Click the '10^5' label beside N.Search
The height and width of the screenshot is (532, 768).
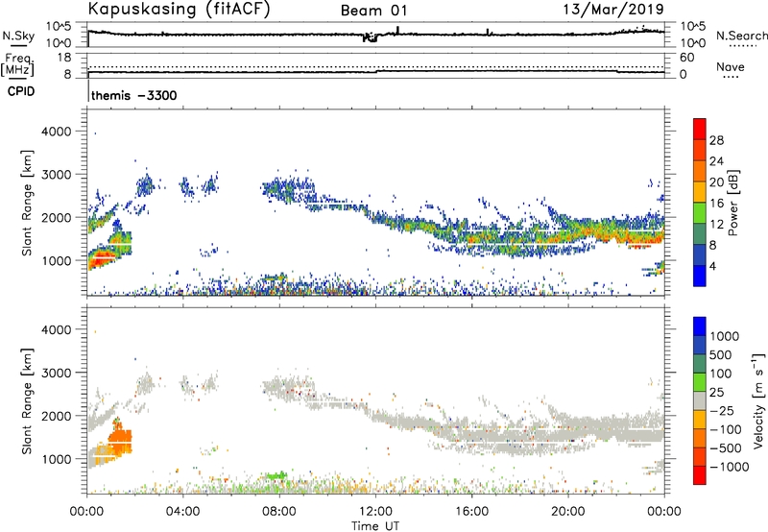click(693, 27)
